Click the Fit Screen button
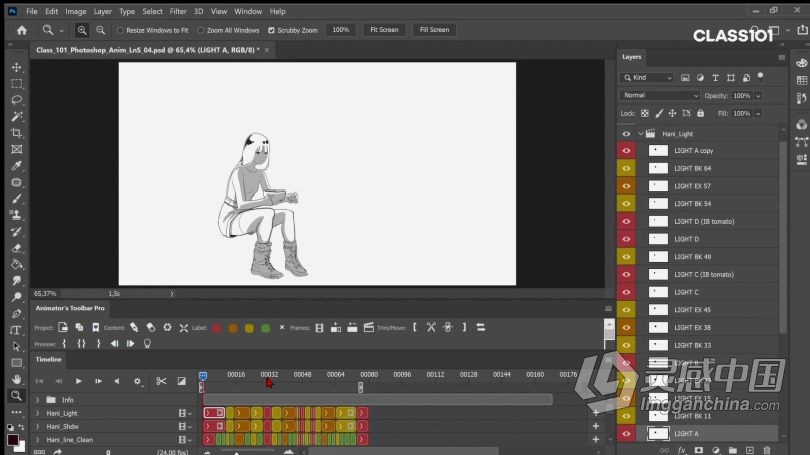The image size is (810, 455). click(384, 30)
